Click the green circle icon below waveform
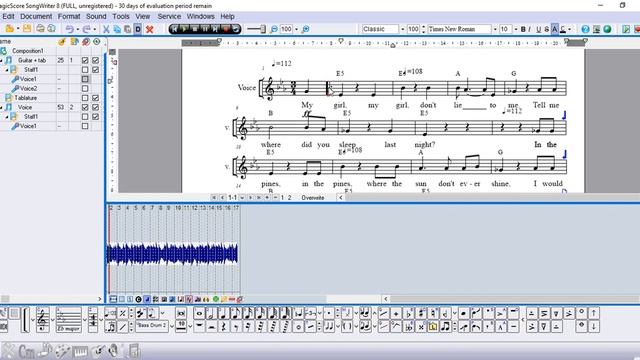Image resolution: width=640 pixels, height=360 pixels. pos(216,299)
